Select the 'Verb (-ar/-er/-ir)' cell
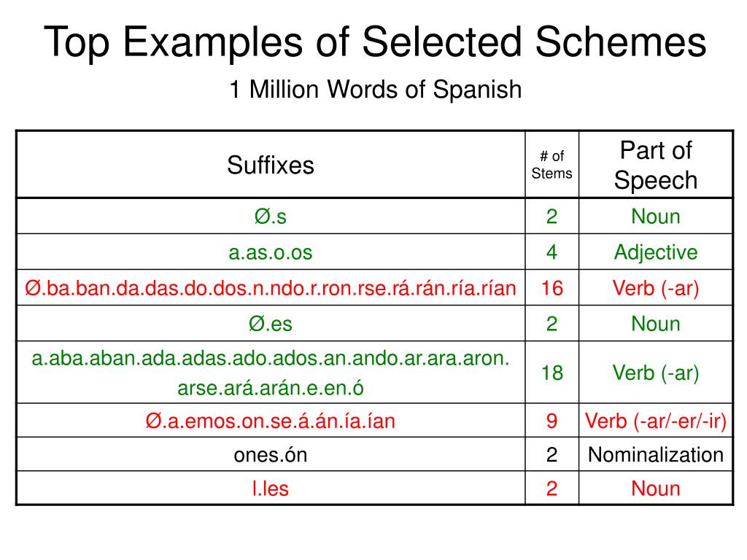The image size is (747, 560). pyautogui.click(x=656, y=421)
